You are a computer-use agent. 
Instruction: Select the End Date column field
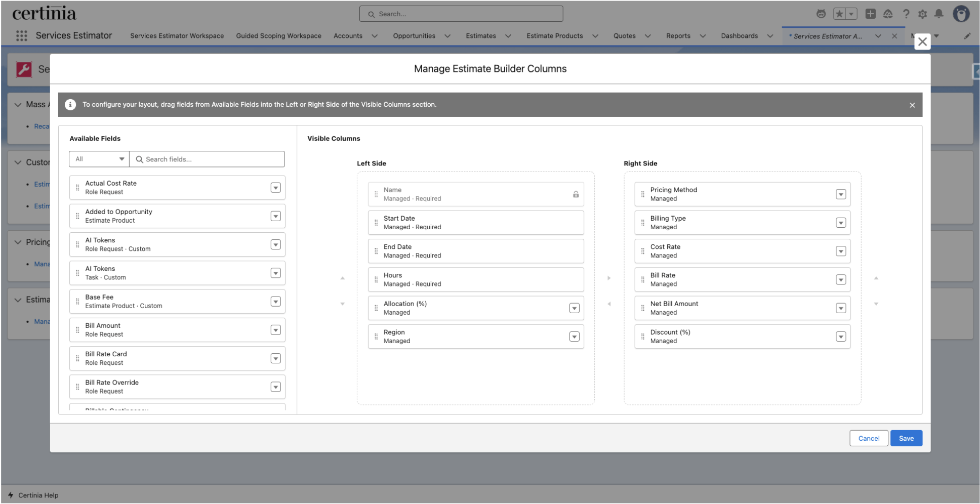click(476, 251)
